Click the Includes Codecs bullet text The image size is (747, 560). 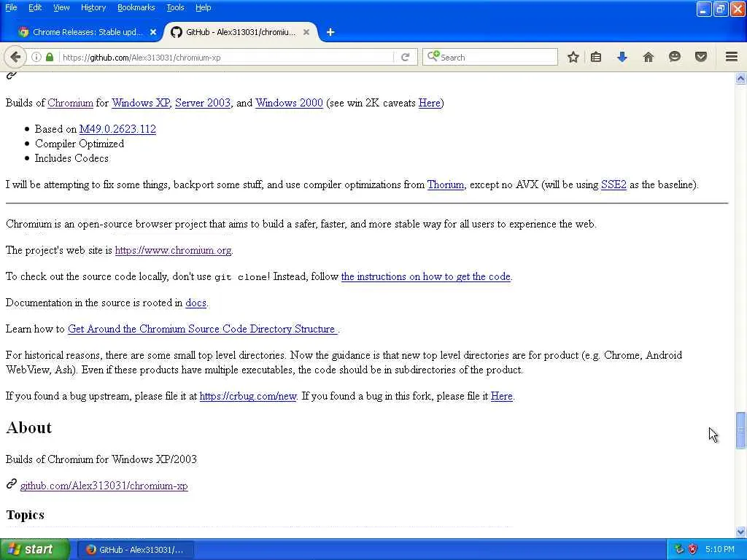point(71,158)
